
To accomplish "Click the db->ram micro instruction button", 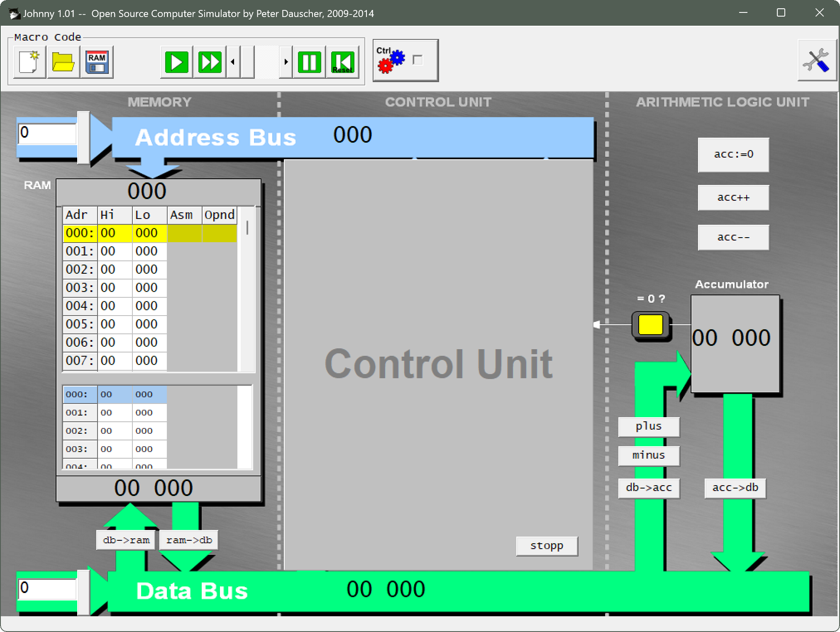I will (126, 540).
